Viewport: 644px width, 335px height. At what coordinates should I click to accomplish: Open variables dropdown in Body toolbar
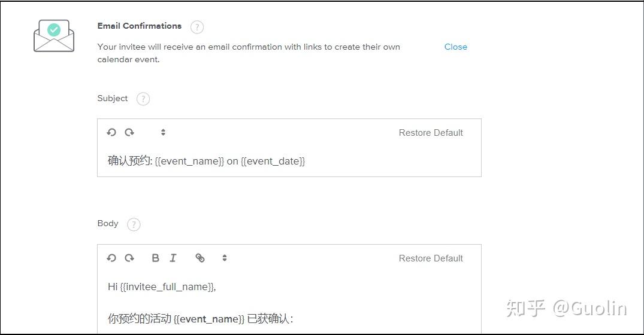click(x=225, y=258)
